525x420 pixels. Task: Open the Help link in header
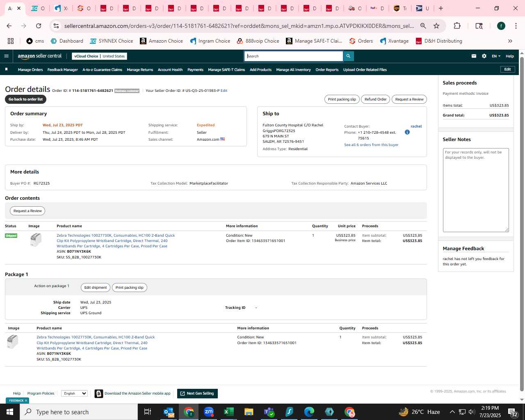coord(510,56)
